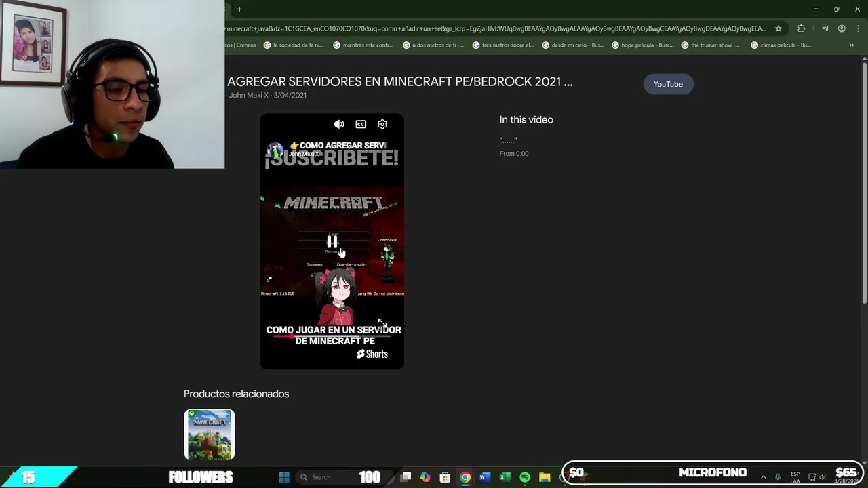Open Spotify from taskbar
Viewport: 868px width, 488px height.
pos(524,477)
